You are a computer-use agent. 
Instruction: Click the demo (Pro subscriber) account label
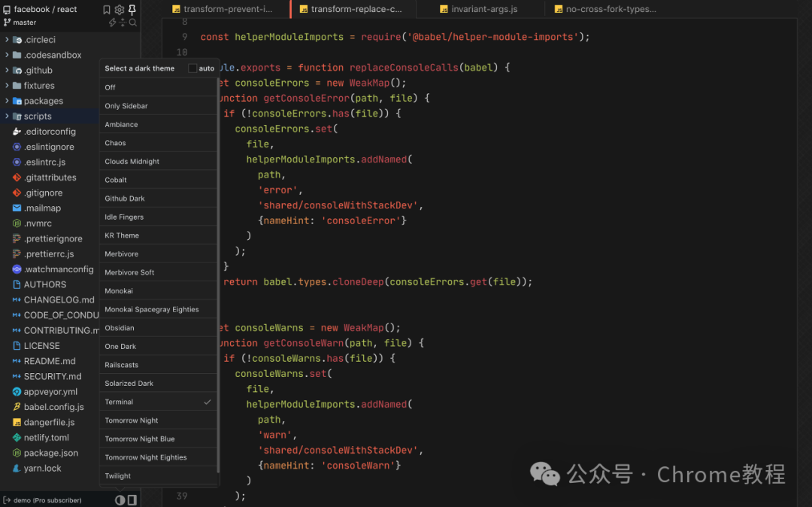(x=47, y=500)
